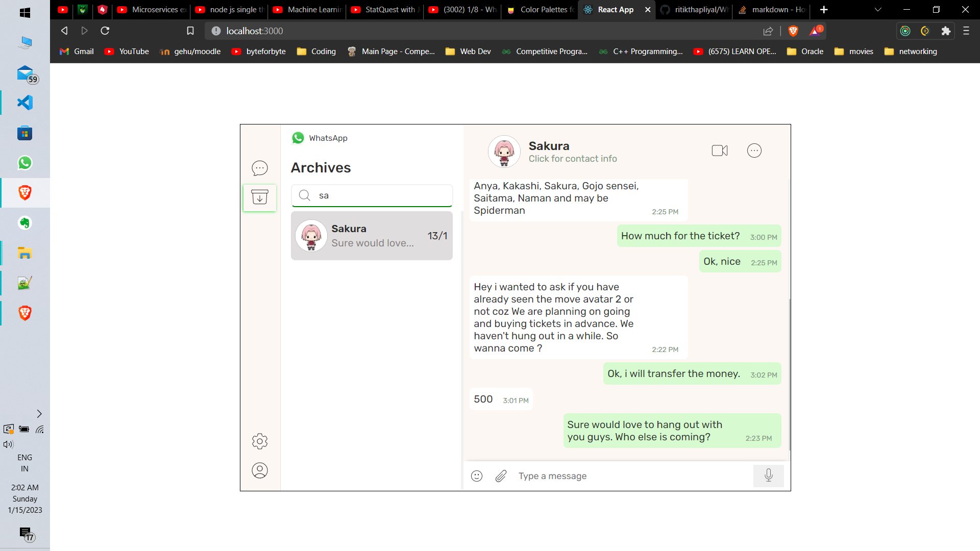Select the Sakura chat from Archives
The width and height of the screenshot is (980, 551).
pyautogui.click(x=372, y=236)
